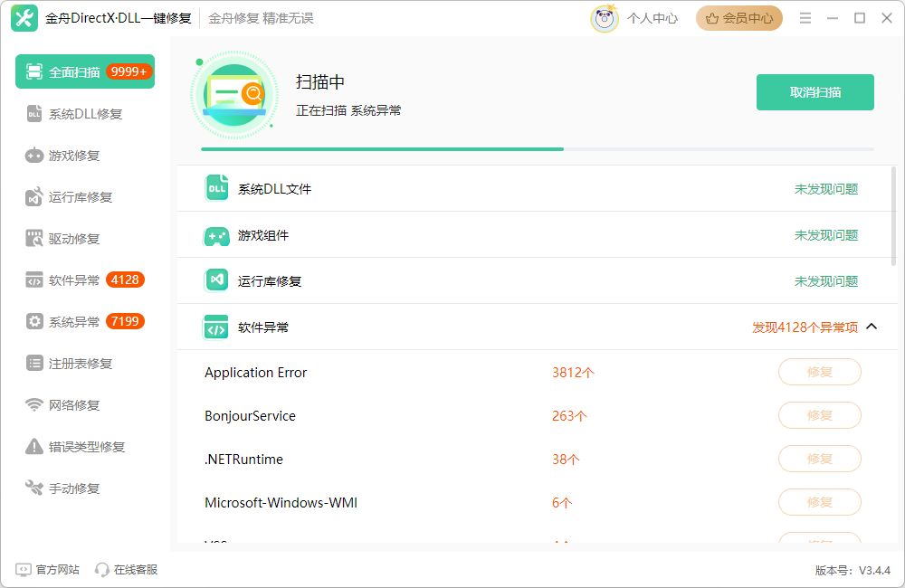Open 注册表修复 section
This screenshot has height=588, width=905.
click(85, 363)
